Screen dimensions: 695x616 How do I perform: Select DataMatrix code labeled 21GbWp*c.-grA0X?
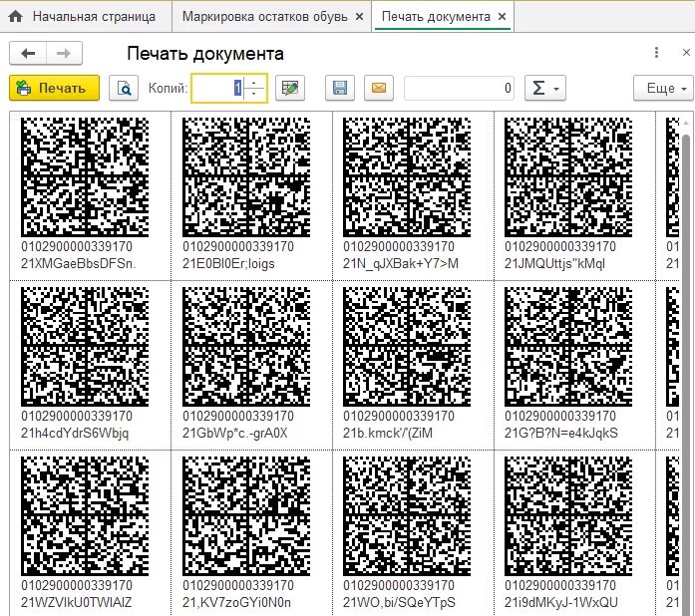click(x=246, y=347)
